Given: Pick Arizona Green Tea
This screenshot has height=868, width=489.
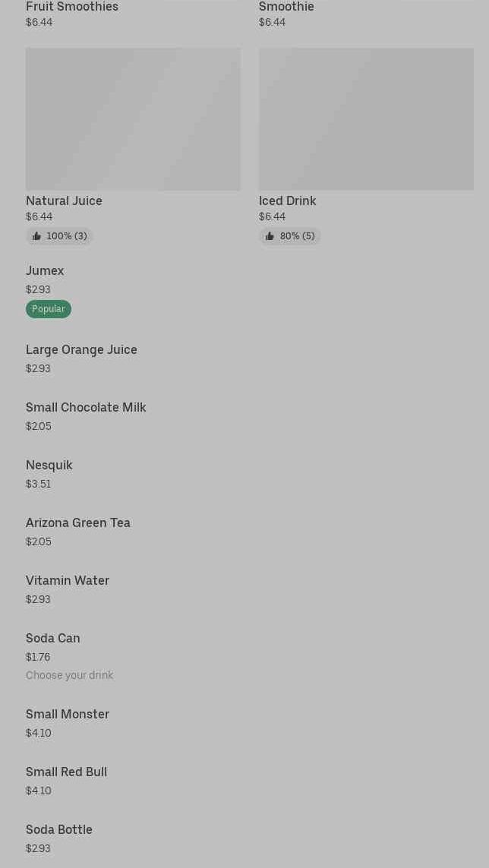Looking at the screenshot, I should click(78, 522).
